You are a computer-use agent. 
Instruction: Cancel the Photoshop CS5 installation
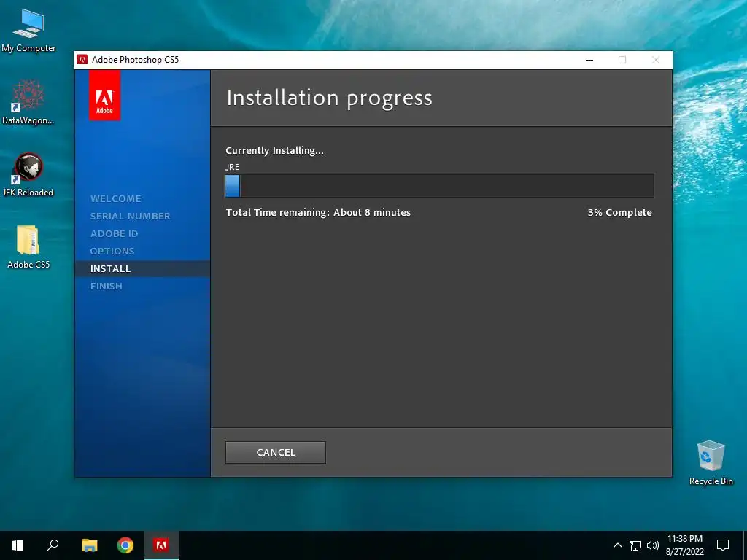(275, 452)
